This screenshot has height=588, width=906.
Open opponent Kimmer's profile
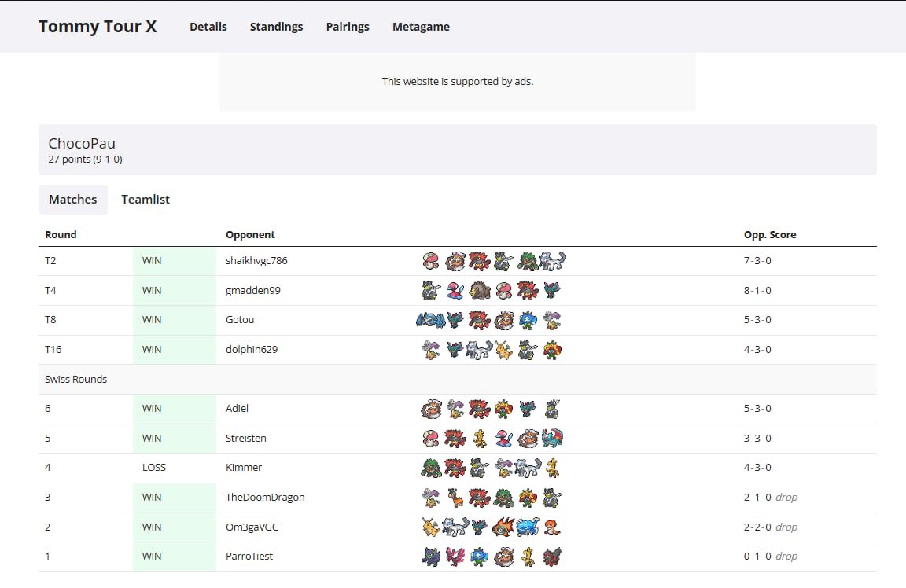point(244,467)
